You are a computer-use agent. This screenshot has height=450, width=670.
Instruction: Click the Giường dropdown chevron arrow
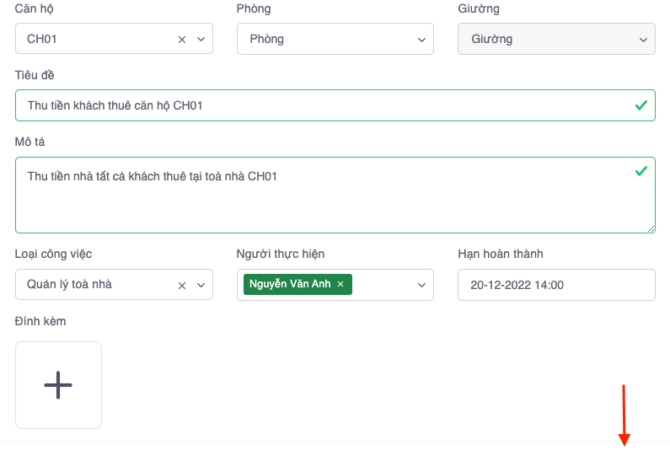click(x=643, y=39)
